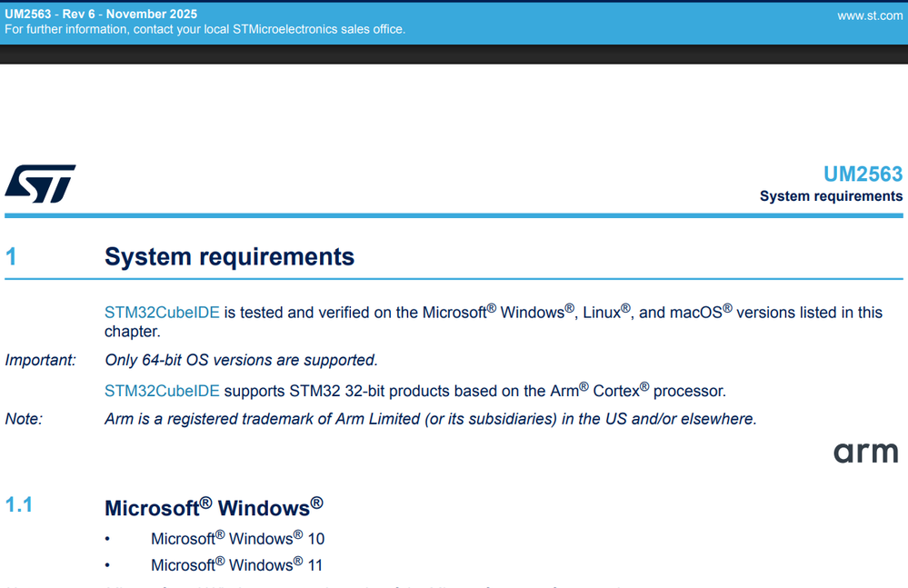Click the 'Microsoft Windows 11' bullet item
The image size is (908, 588).
[x=237, y=564]
